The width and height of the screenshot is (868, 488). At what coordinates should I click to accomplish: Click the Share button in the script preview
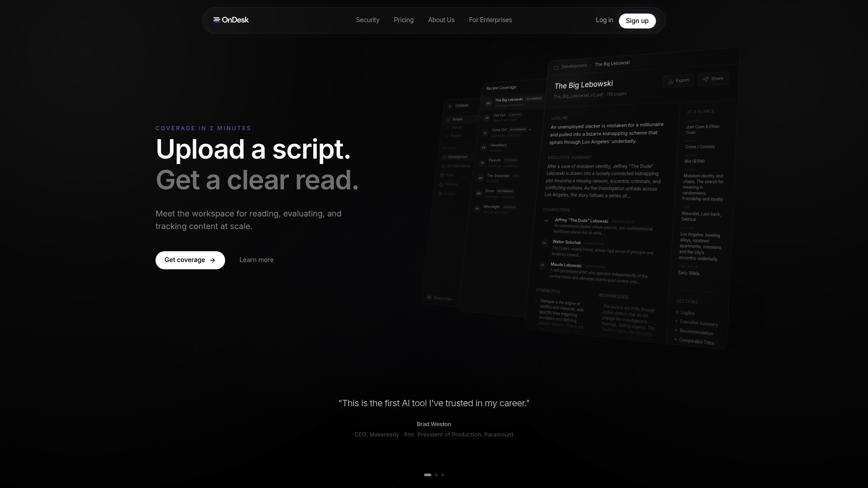[713, 79]
